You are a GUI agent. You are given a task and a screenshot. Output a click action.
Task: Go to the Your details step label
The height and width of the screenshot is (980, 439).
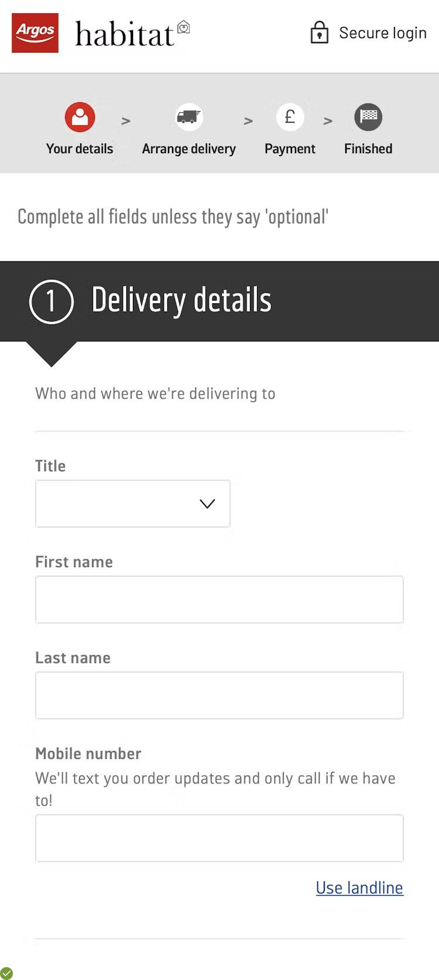pos(80,149)
